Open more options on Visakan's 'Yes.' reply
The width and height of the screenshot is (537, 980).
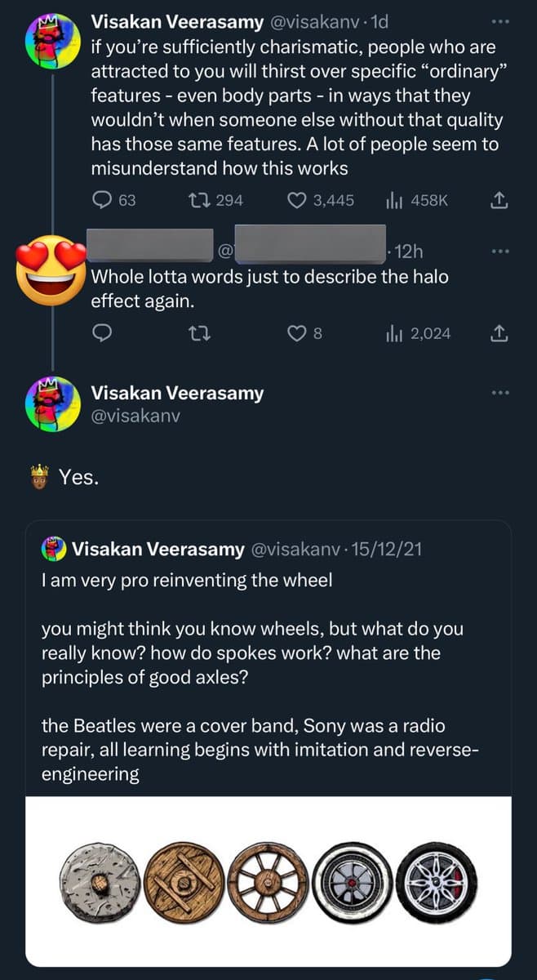point(500,391)
